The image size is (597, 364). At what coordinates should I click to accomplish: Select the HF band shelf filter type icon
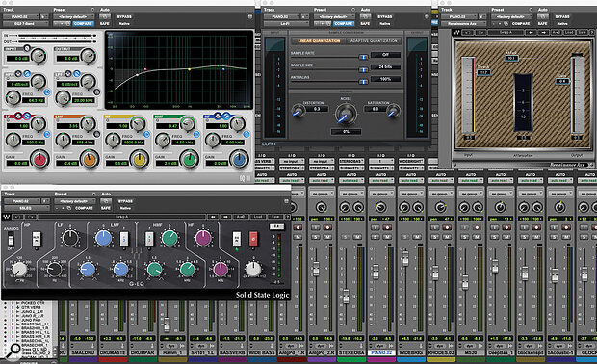click(x=226, y=116)
